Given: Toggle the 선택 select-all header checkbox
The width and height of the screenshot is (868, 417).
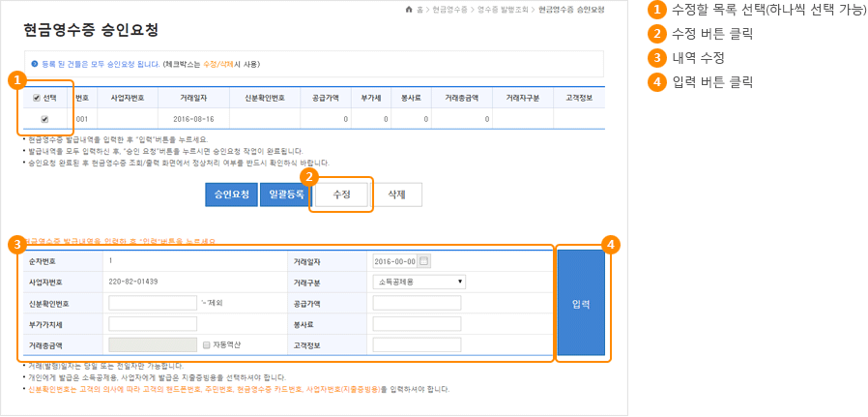Looking at the screenshot, I should [37, 98].
